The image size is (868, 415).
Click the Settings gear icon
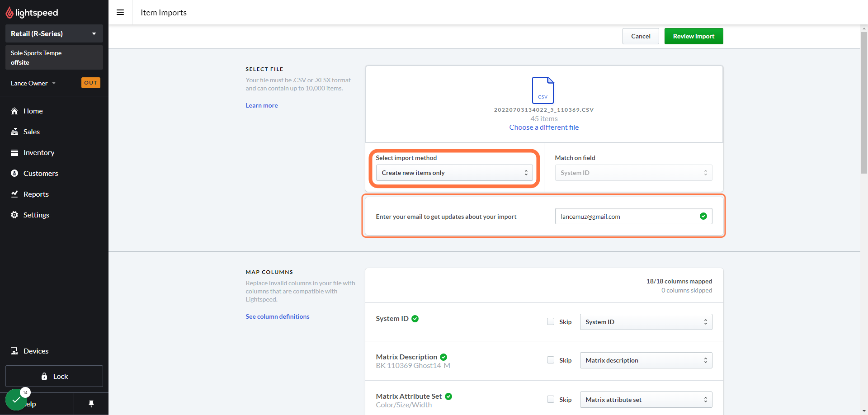14,215
